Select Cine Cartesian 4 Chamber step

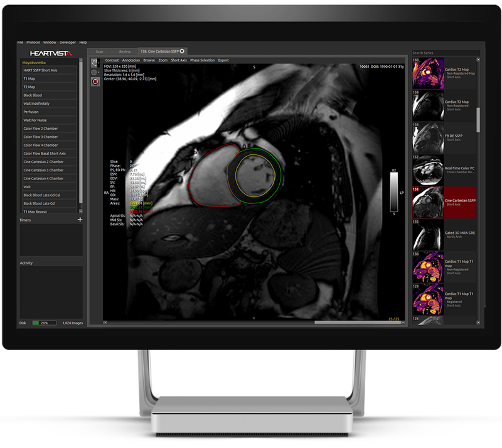click(50, 178)
